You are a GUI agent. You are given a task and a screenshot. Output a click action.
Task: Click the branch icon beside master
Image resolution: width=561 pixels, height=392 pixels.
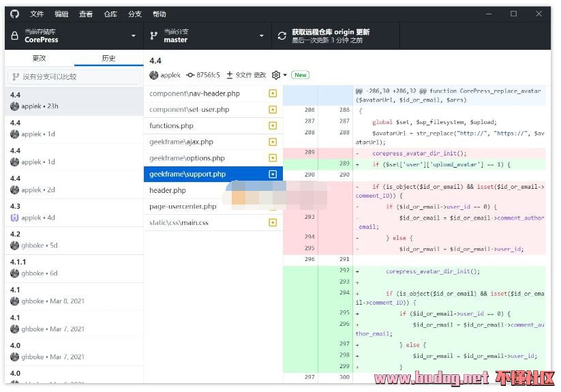point(154,35)
